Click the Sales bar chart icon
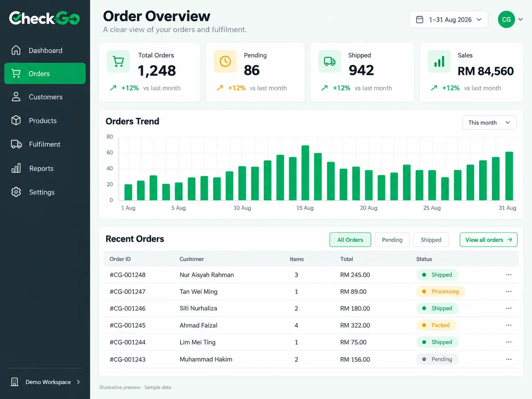This screenshot has width=532, height=399. pyautogui.click(x=439, y=61)
